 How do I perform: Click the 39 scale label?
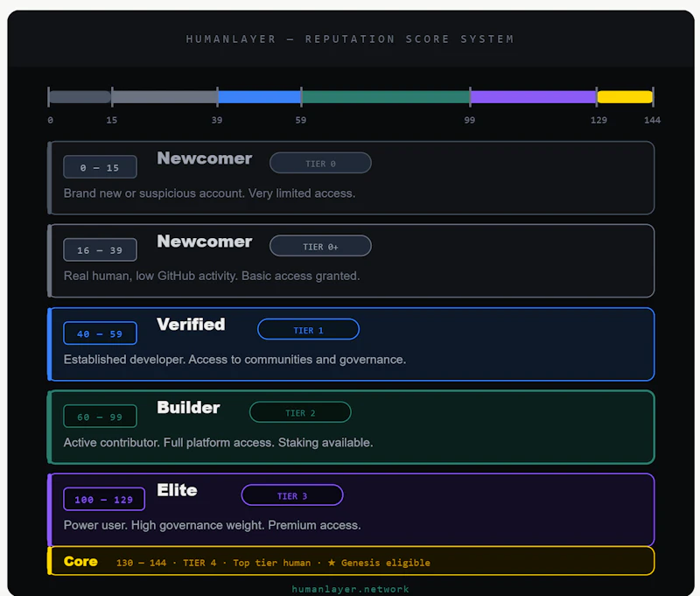coord(217,120)
